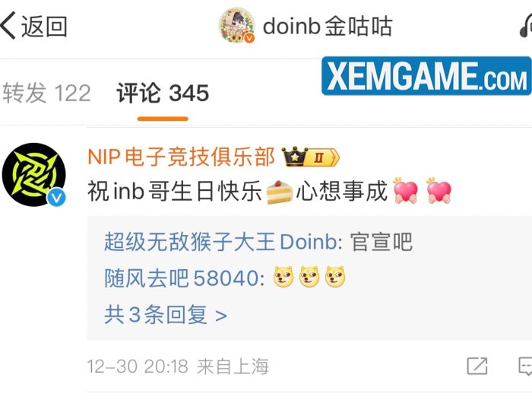This screenshot has height=403, width=532.
Task: Open doinb金咕咕 profile avatar
Action: click(x=236, y=26)
